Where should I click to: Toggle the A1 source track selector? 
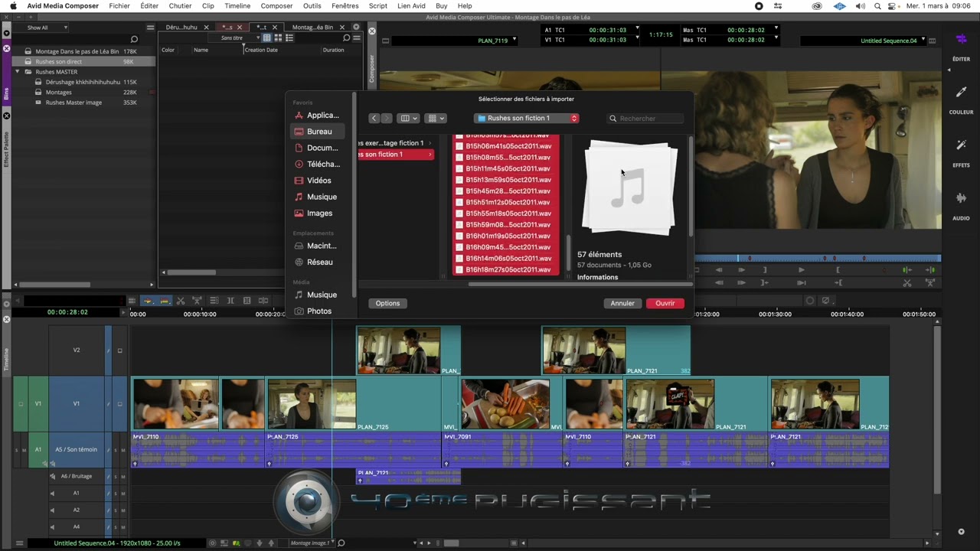(38, 450)
